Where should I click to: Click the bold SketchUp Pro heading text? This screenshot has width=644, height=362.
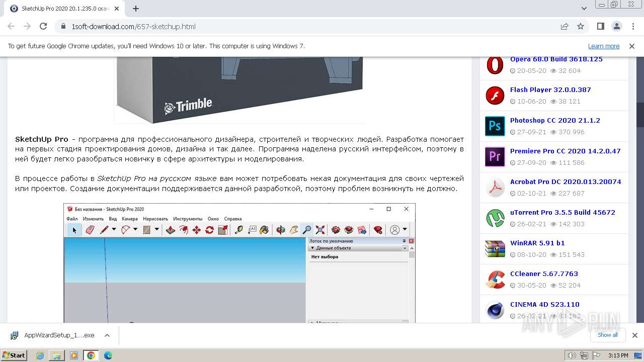42,139
